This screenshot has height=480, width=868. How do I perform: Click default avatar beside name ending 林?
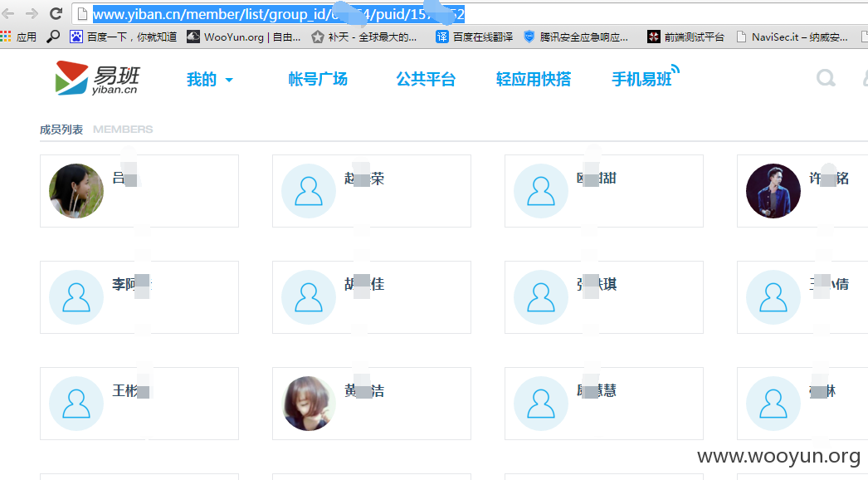[x=773, y=404]
